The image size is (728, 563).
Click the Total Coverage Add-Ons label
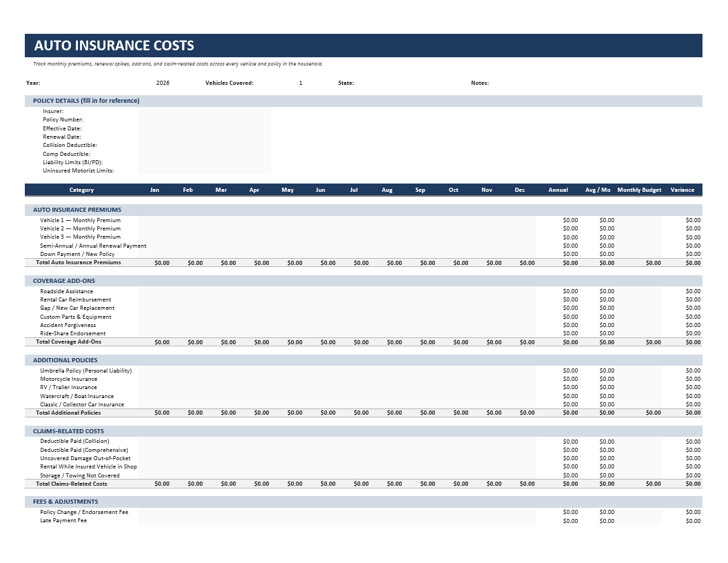click(x=69, y=342)
